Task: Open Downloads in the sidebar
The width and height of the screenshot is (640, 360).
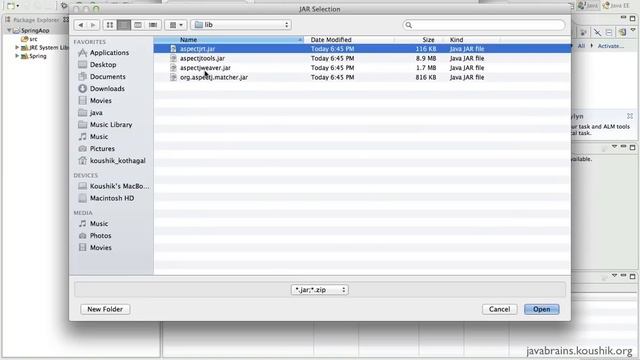Action: point(107,89)
